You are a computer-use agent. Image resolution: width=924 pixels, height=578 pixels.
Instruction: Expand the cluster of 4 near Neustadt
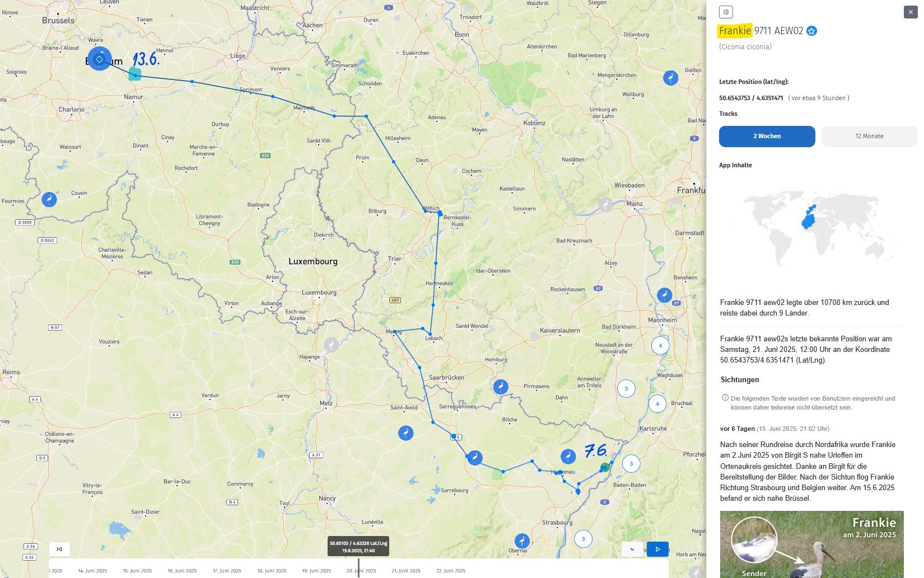[x=660, y=345]
